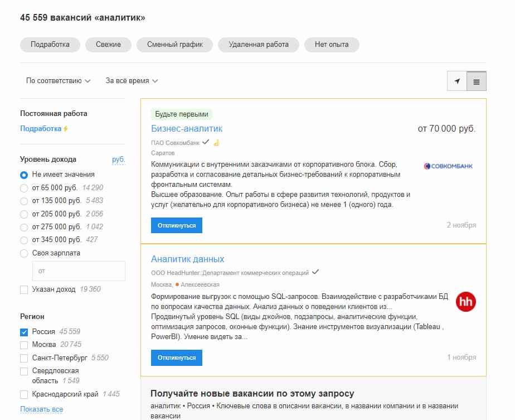Image resolution: width=515 pixels, height=420 pixels.
Task: Select the Нет опыта quick filter
Action: pyautogui.click(x=332, y=45)
